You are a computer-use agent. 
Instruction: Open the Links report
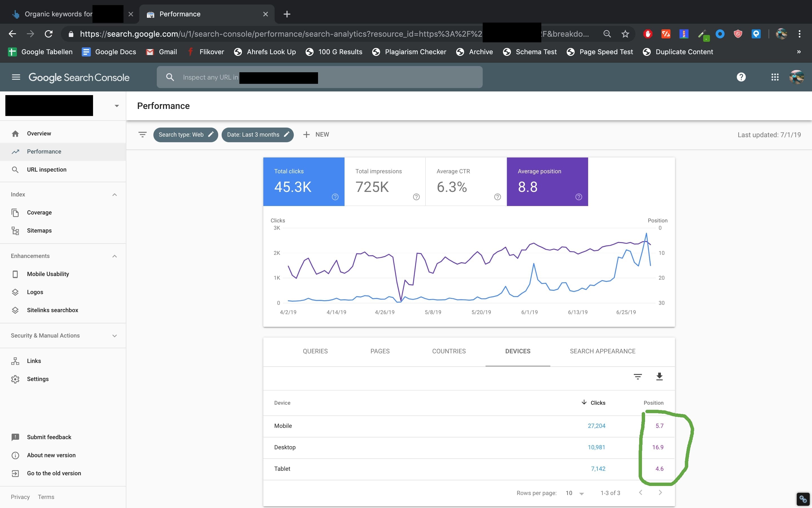click(63, 361)
